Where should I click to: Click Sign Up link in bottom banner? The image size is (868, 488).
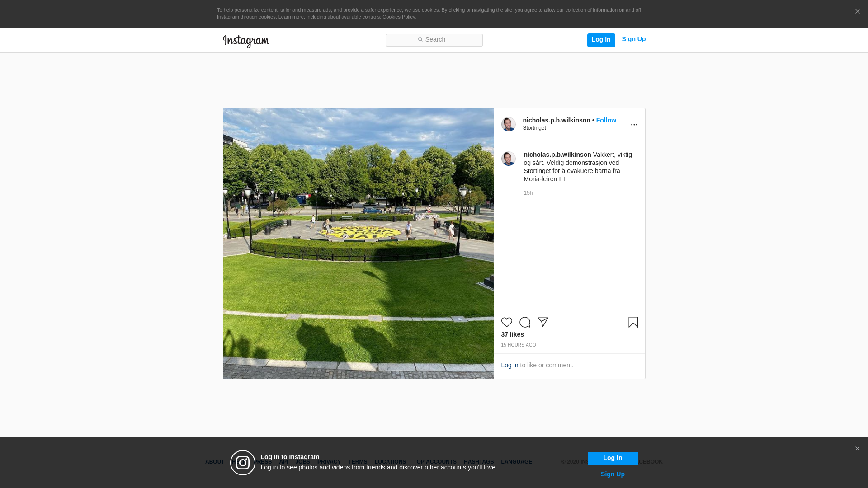point(613,474)
